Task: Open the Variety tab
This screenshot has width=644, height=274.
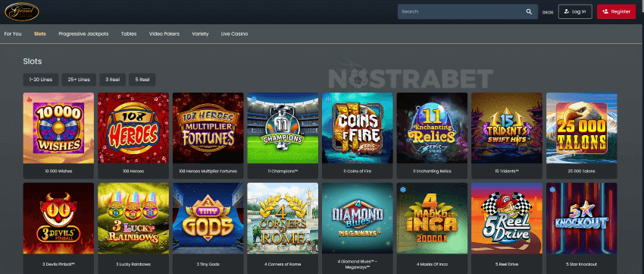Action: 200,33
